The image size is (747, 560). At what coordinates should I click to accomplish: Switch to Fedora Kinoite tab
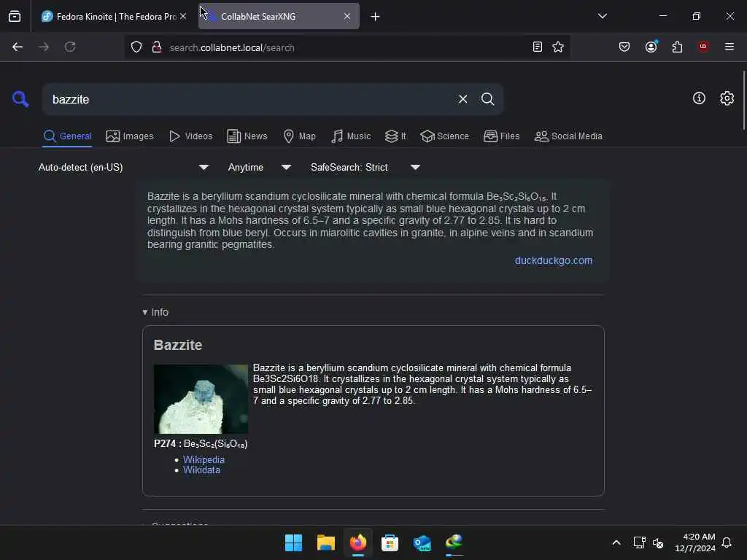(x=109, y=17)
